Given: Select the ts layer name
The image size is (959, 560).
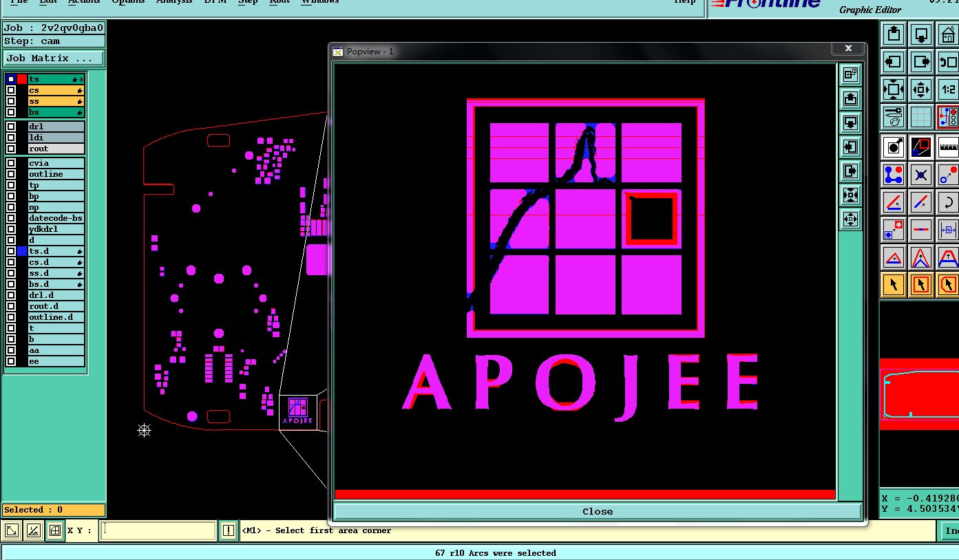Looking at the screenshot, I should click(56, 79).
